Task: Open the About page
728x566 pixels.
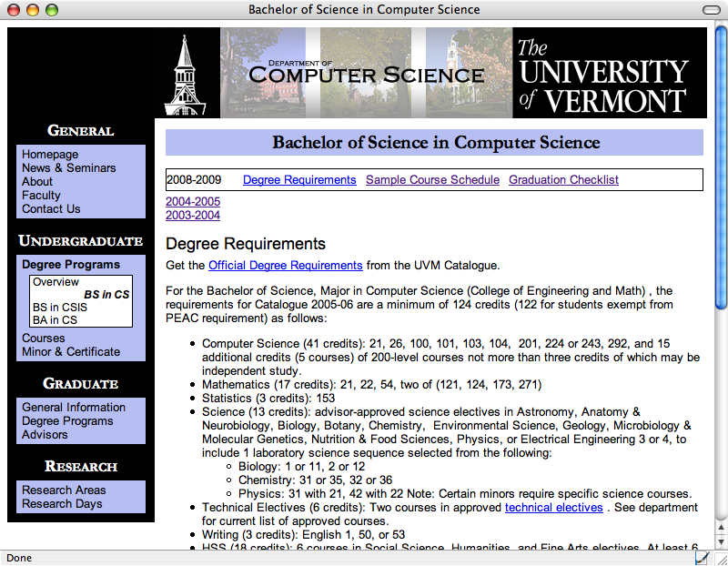Action: pos(37,182)
